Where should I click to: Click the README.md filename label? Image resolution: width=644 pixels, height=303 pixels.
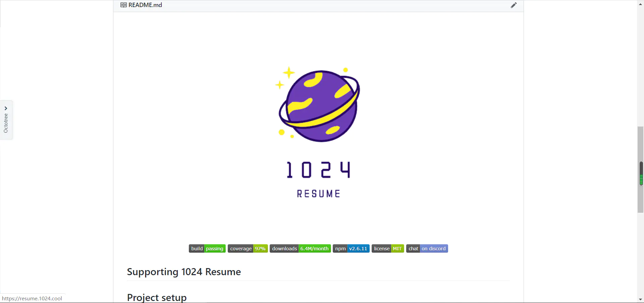[x=145, y=5]
